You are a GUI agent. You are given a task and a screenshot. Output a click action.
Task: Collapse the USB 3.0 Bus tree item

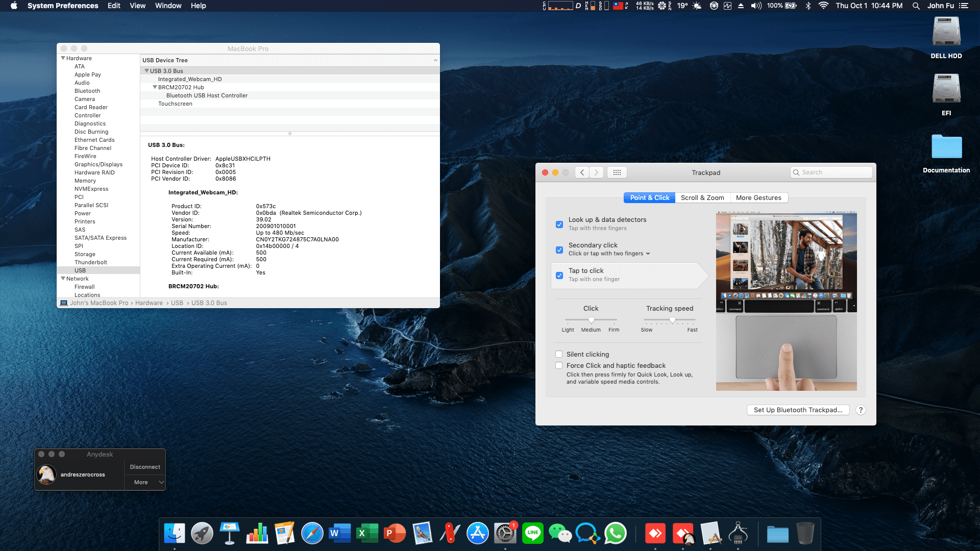147,70
